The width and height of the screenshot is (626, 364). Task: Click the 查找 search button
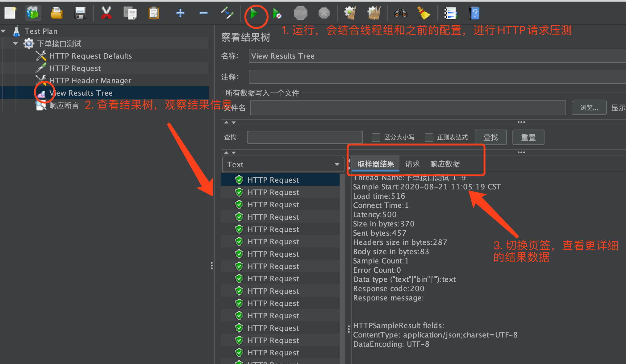490,137
